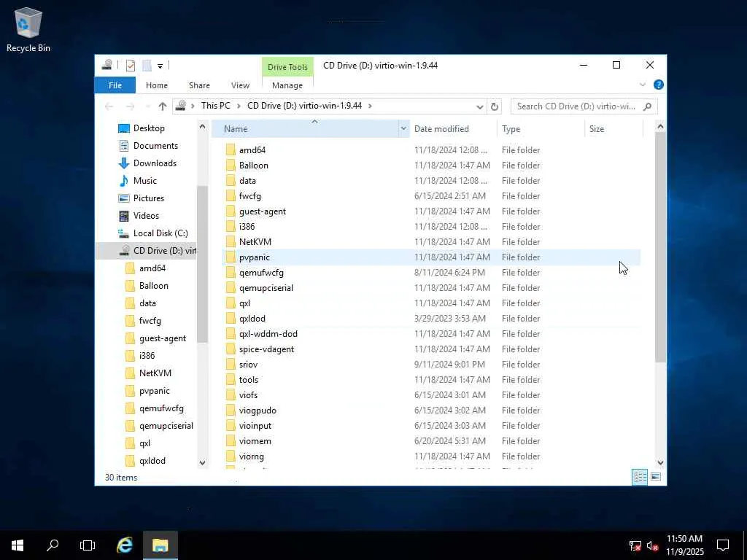Click the file list scrollbar down arrow

pyautogui.click(x=660, y=462)
